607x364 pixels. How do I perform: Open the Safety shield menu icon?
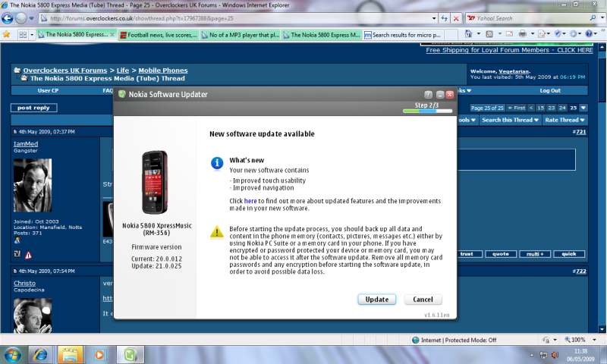[x=558, y=34]
